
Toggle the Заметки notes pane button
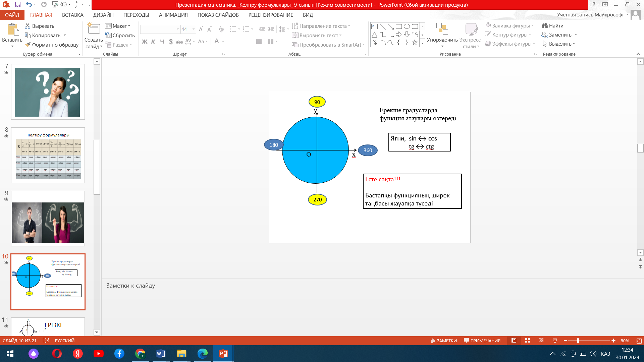444,341
